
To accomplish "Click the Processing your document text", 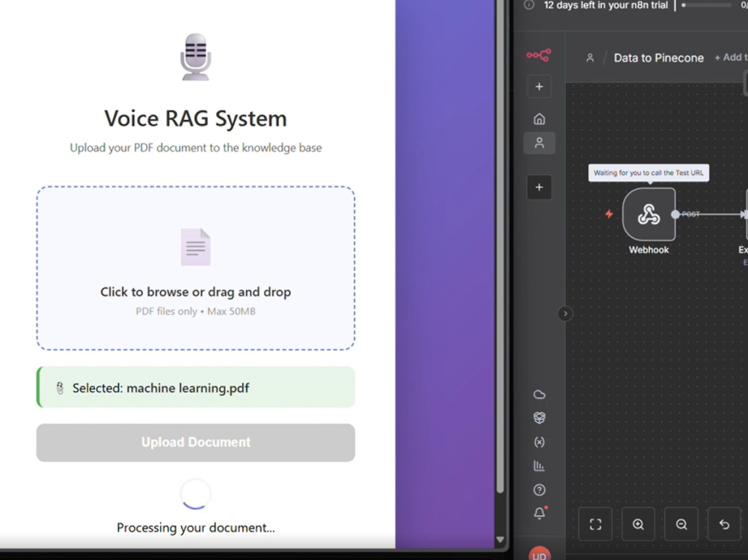I will coord(195,528).
